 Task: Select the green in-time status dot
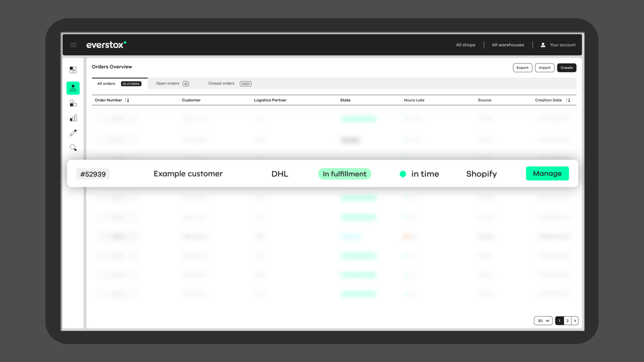coord(403,173)
